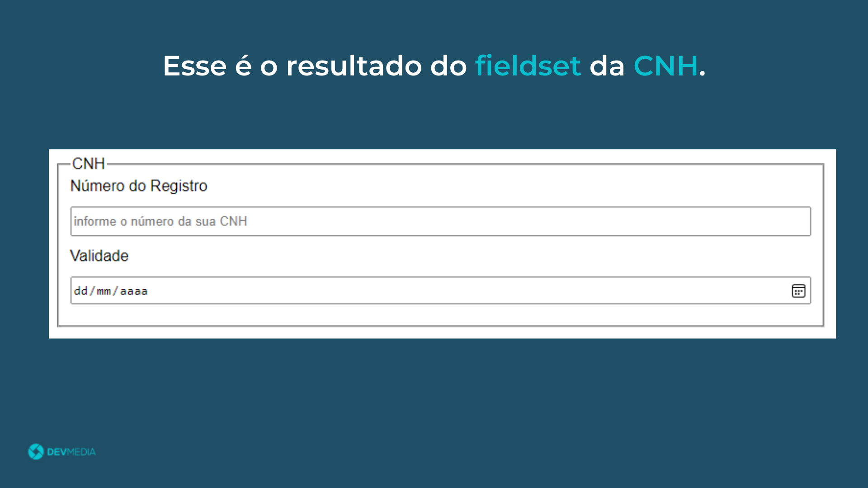Image resolution: width=868 pixels, height=488 pixels.
Task: Click the word Esse in the heading
Action: click(x=194, y=66)
